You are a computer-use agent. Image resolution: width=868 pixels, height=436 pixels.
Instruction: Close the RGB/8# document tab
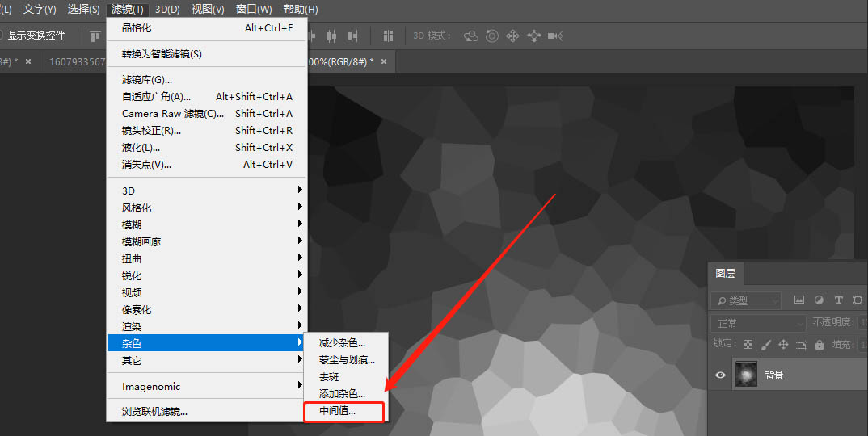384,61
